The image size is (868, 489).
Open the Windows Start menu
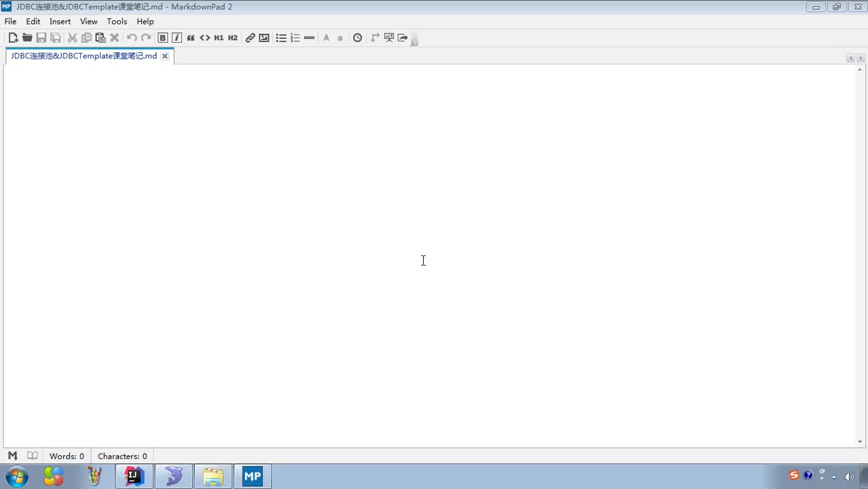(16, 476)
